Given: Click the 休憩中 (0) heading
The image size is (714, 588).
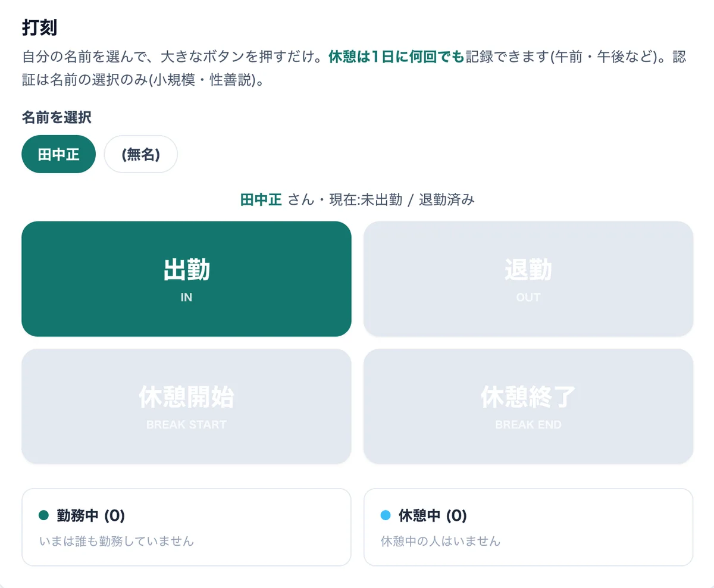Looking at the screenshot, I should click(x=433, y=515).
